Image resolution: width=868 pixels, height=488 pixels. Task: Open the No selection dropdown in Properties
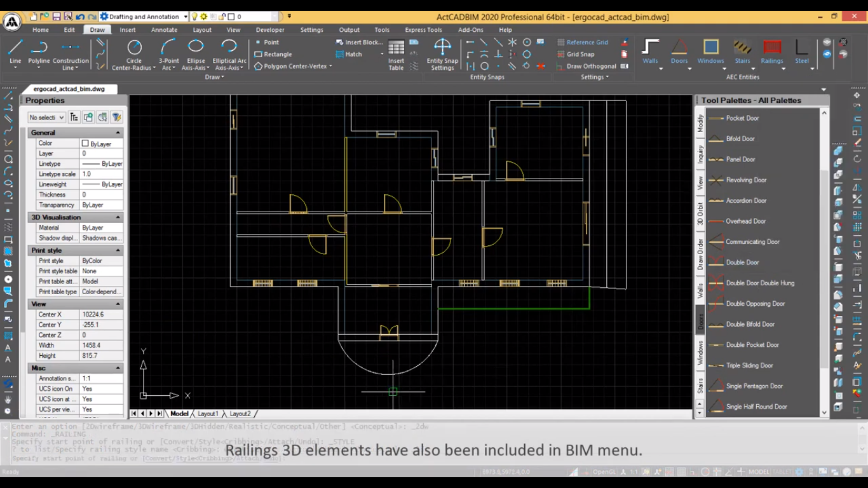(x=46, y=118)
